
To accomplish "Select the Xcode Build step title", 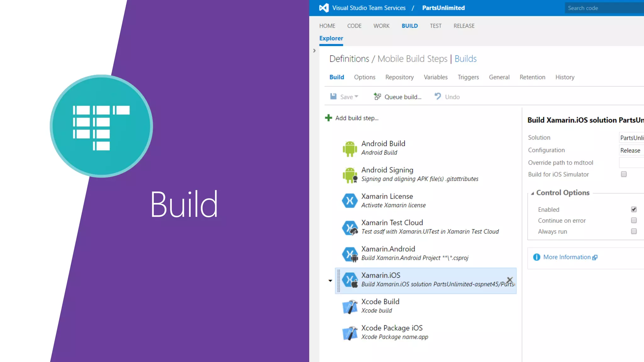I will (x=380, y=302).
